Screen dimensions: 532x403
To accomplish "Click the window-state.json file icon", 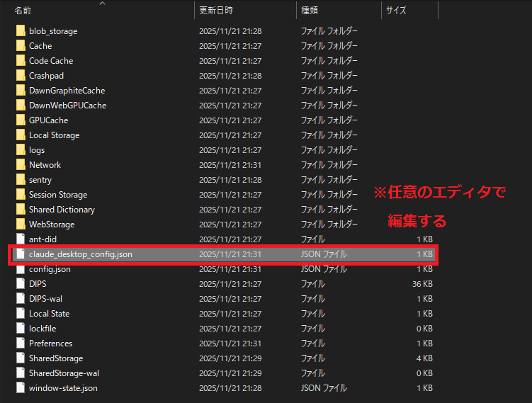I will (21, 387).
